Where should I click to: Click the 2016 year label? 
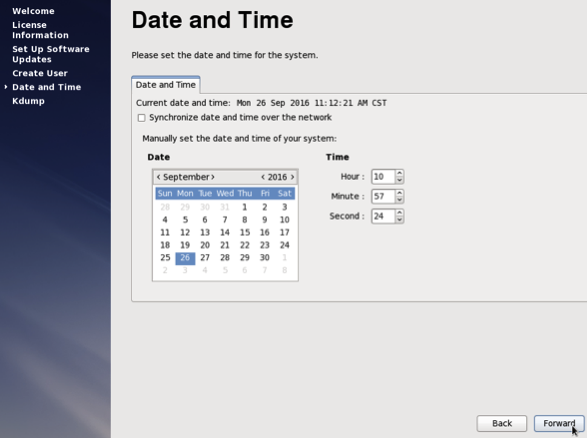click(x=278, y=177)
